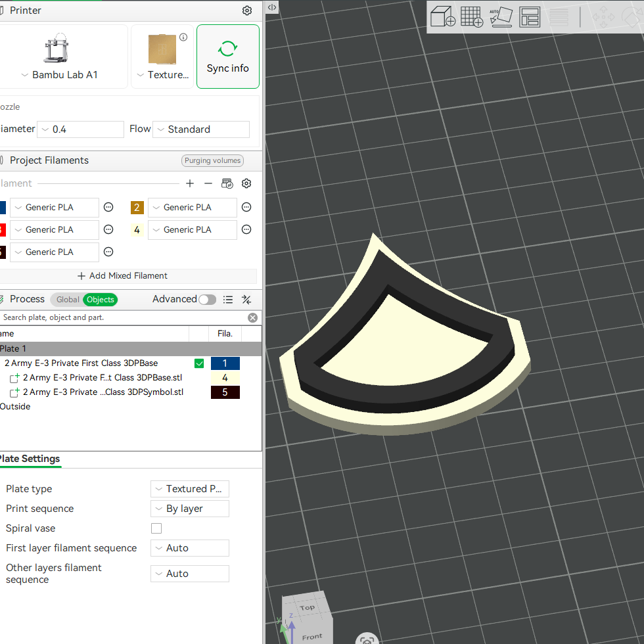
Task: Switch Process to the Global tab
Action: coord(67,300)
